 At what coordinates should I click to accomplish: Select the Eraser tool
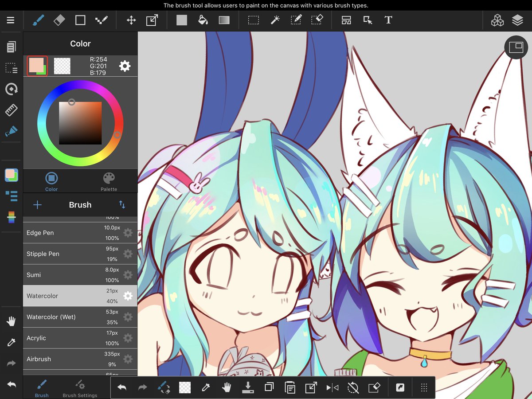tap(59, 20)
